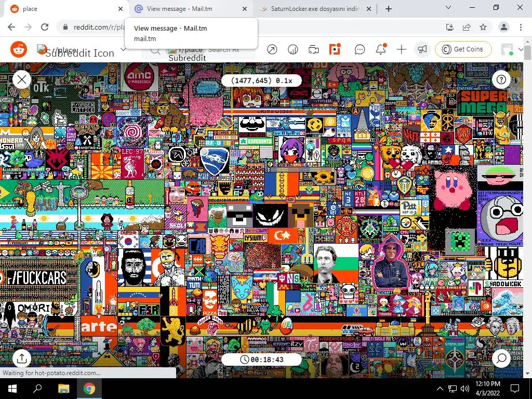Click the site lock icon

(x=65, y=27)
